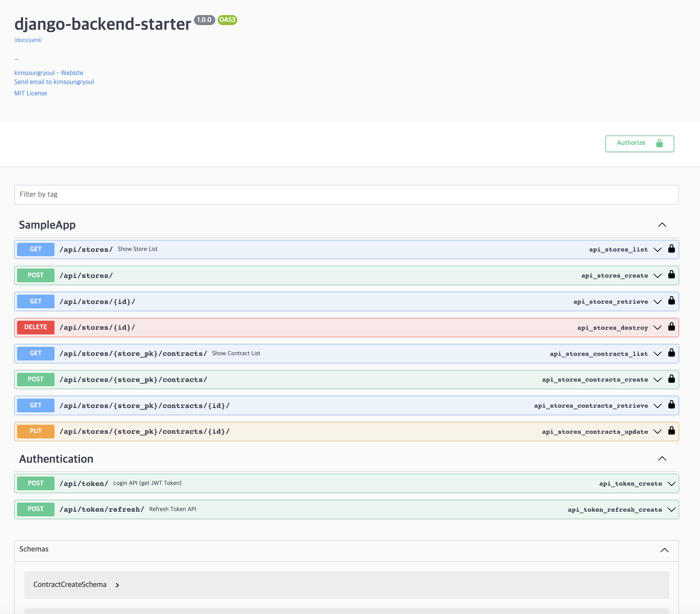Open kimsoungryoul - Website link

(x=48, y=73)
